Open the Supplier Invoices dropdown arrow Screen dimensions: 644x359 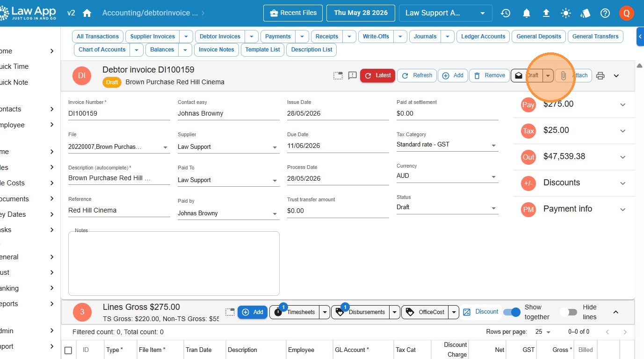(186, 37)
